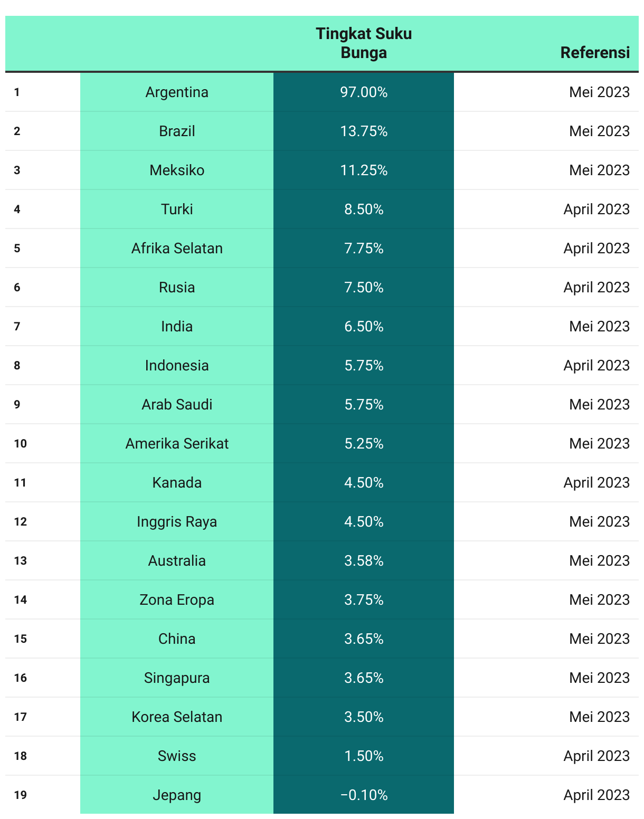644x819 pixels.
Task: Click the Referensi column header
Action: [595, 53]
